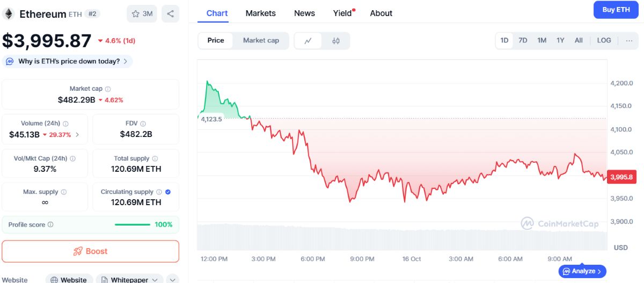The height and width of the screenshot is (283, 644).
Task: Click the 4.6% (1d) price change
Action: [x=116, y=41]
